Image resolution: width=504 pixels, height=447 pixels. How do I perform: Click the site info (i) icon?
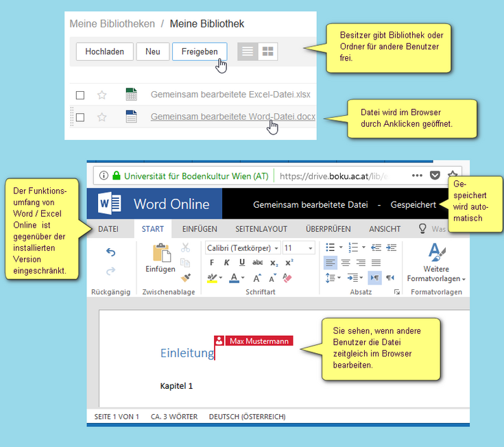tap(104, 176)
